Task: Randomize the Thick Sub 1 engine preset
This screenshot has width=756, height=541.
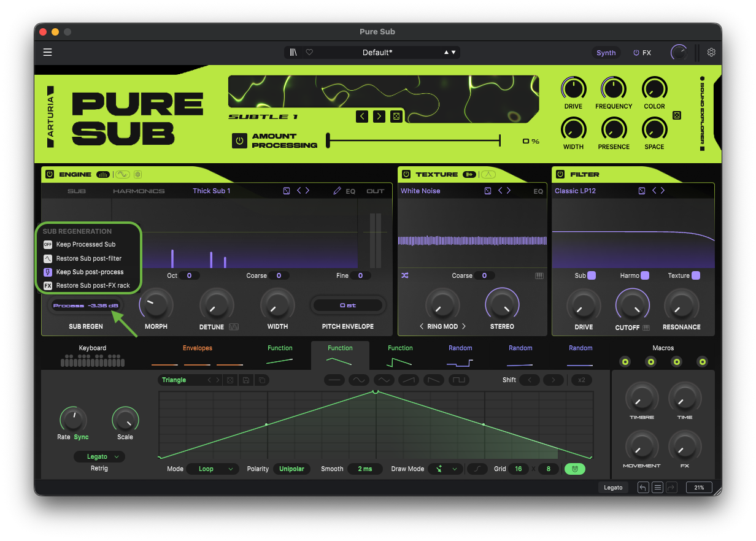Action: point(287,191)
